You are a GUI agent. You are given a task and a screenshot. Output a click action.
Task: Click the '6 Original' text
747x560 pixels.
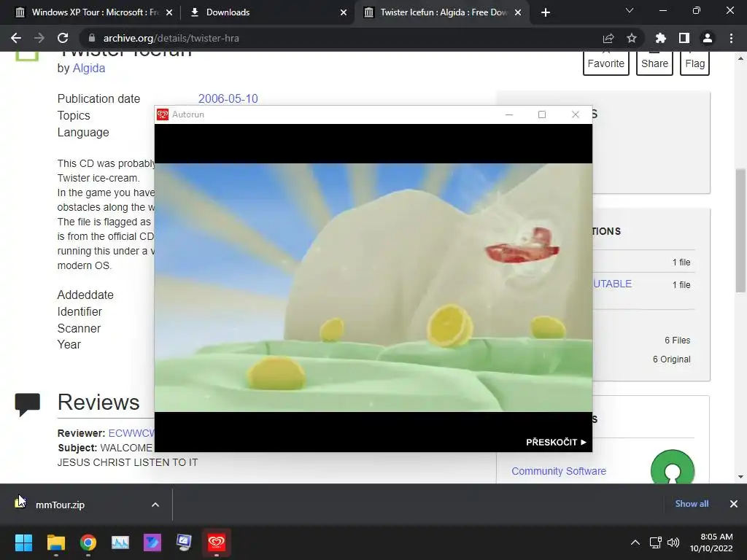[671, 359]
